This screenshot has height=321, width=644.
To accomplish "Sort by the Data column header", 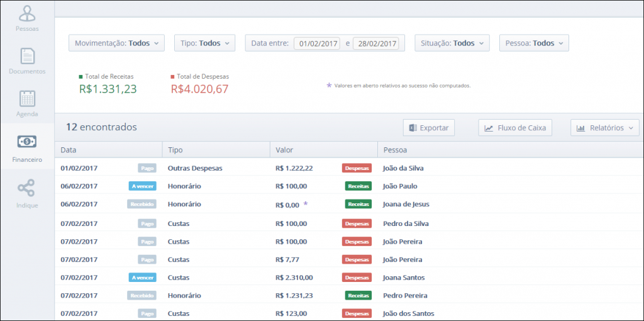I will coord(69,150).
